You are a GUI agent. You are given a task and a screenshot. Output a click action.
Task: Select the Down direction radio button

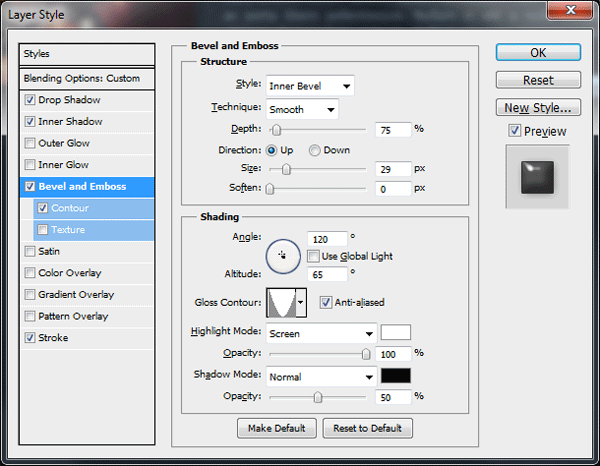tap(315, 150)
